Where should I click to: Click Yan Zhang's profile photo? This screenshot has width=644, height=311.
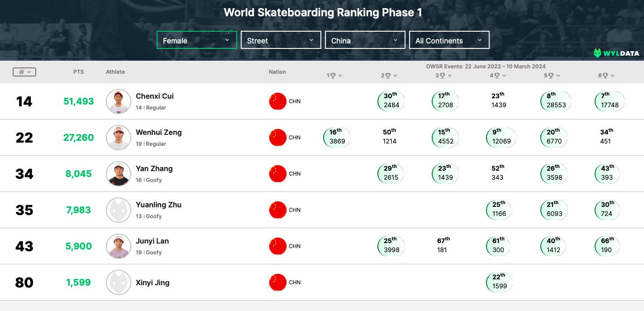pos(119,174)
